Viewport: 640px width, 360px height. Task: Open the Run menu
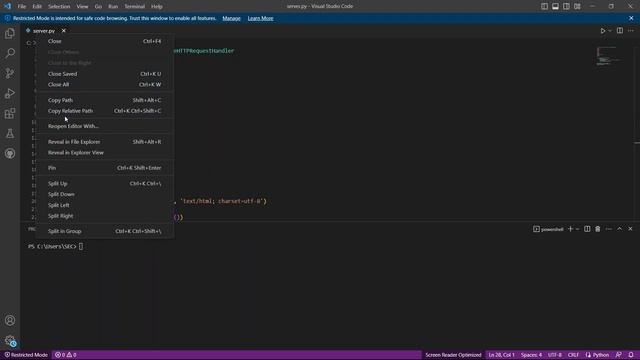click(x=113, y=7)
